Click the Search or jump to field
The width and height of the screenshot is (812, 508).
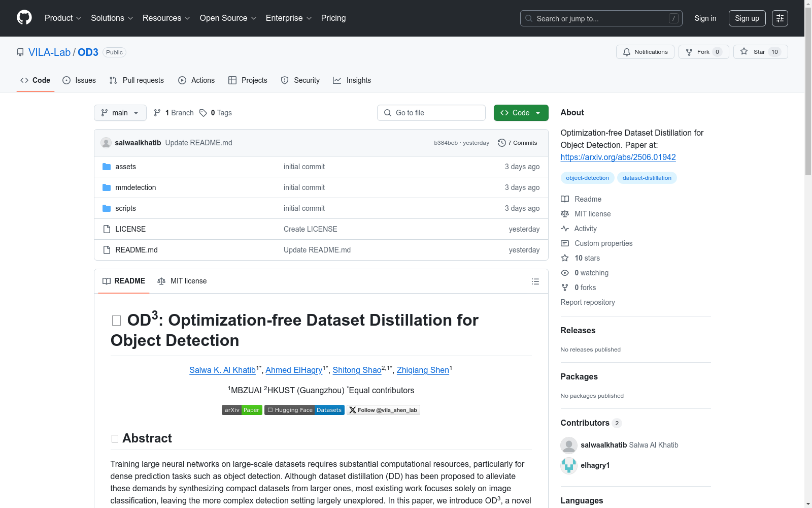pyautogui.click(x=601, y=18)
